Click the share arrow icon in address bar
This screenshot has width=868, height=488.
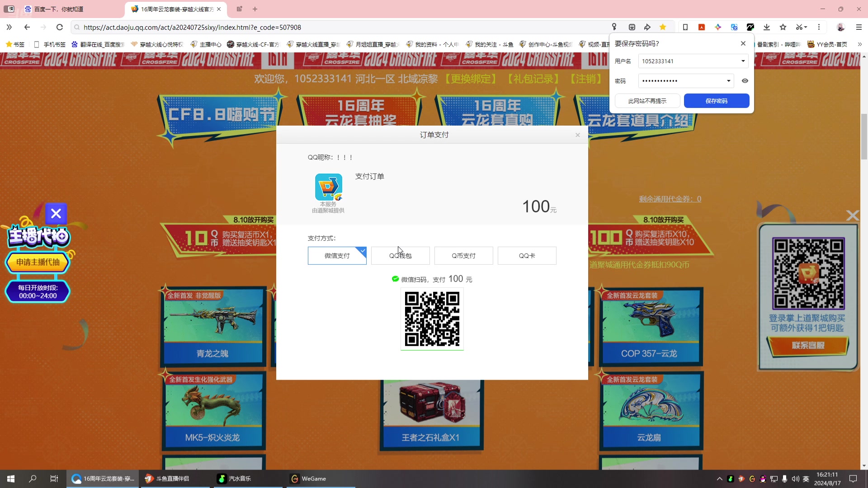(647, 27)
